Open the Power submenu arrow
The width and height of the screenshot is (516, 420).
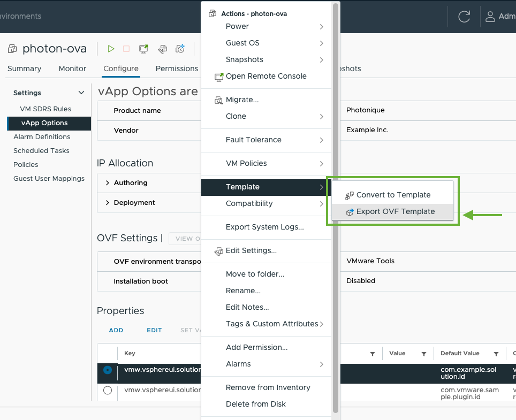[322, 27]
